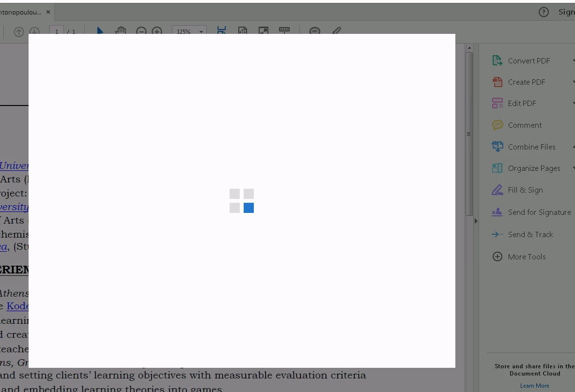Click the read mode keyboard icon

(284, 30)
